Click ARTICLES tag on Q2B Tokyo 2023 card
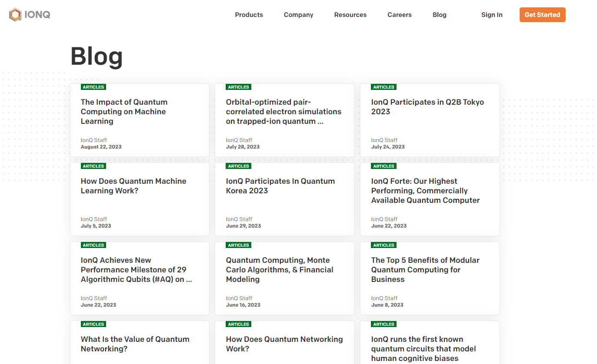This screenshot has width=597, height=364. (x=384, y=87)
